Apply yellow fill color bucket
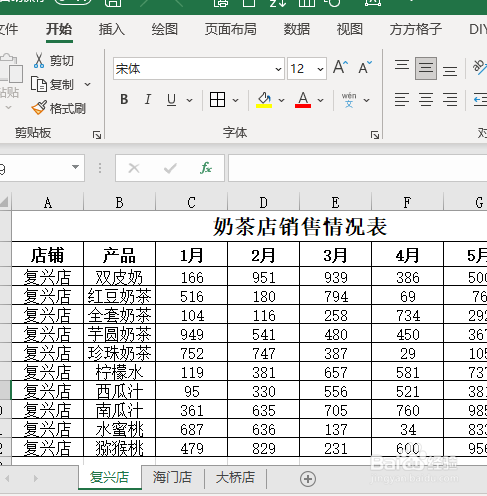 pyautogui.click(x=264, y=100)
